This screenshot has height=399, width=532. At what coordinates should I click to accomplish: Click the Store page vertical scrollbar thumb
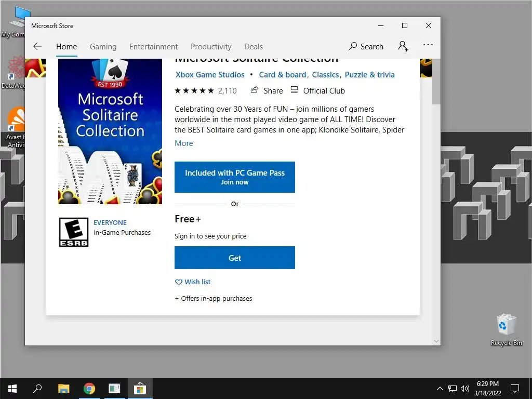click(436, 82)
